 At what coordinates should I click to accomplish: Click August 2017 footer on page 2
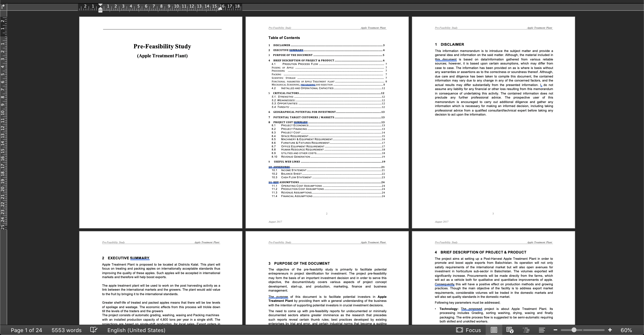pos(275,222)
